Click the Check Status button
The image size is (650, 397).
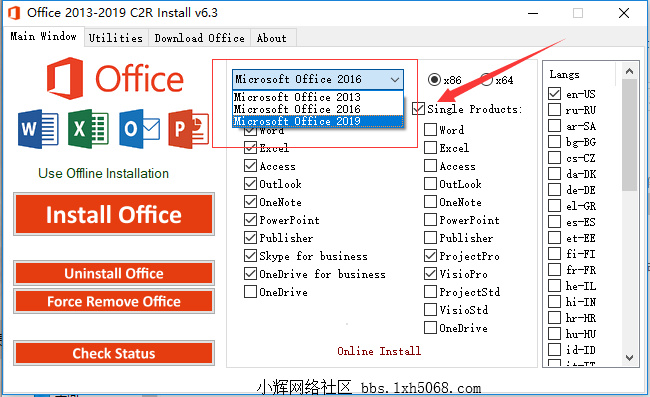click(x=114, y=353)
